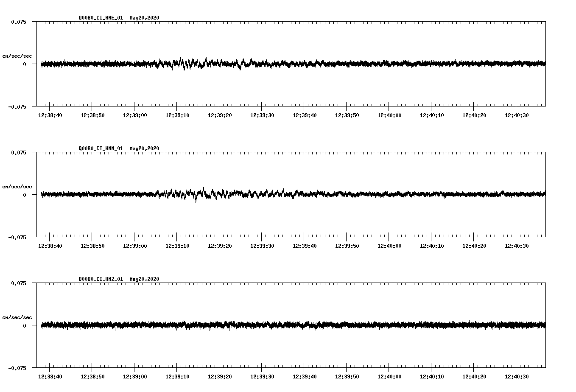Select the 0.075 label on HNN plot

point(19,152)
